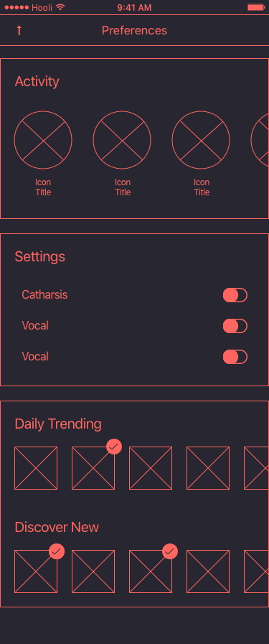Tap checkmark badge on third Discover New item
269x644 pixels.
[x=170, y=551]
